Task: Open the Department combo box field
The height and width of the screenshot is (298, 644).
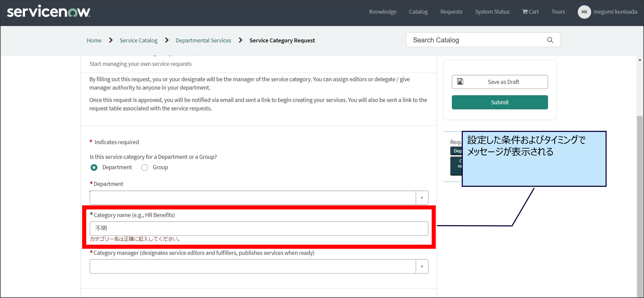Action: pyautogui.click(x=253, y=198)
